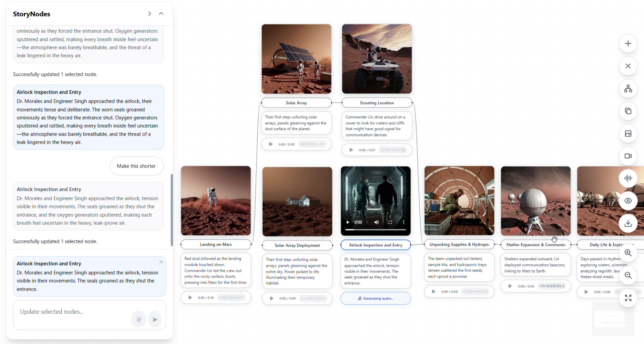Image resolution: width=644 pixels, height=344 pixels.
Task: Collapse the StoryNodes panel with chevron up
Action: click(x=161, y=14)
